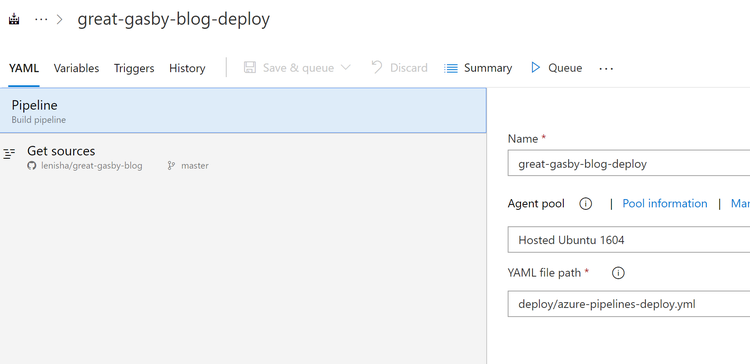750x364 pixels.
Task: Click the Discard button label
Action: click(x=408, y=68)
